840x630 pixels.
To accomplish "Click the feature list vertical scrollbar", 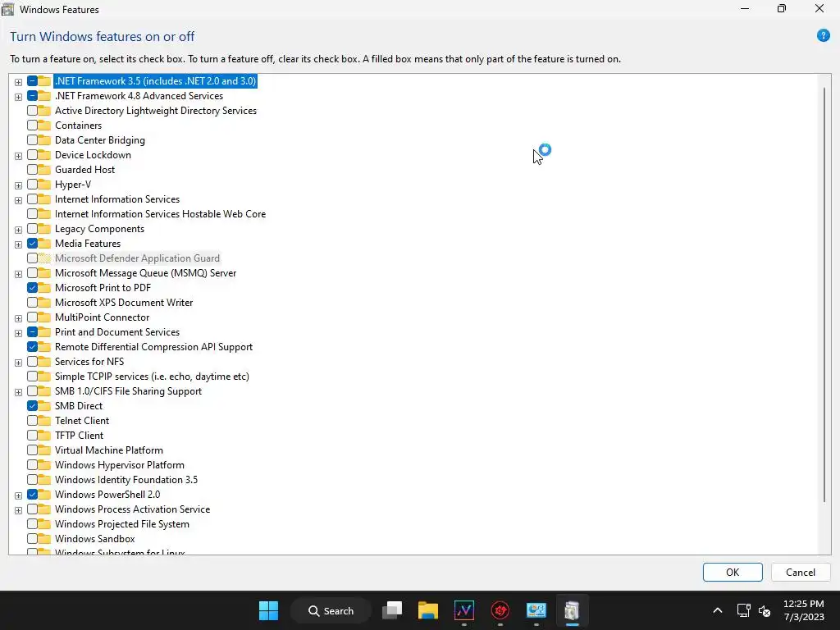I will pos(824,294).
